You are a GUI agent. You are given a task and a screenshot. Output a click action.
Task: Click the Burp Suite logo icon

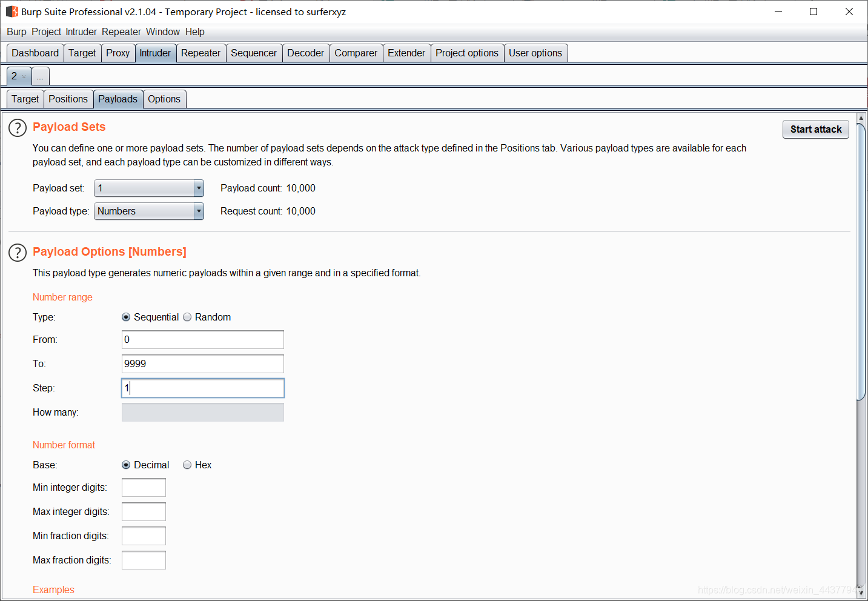(x=12, y=12)
